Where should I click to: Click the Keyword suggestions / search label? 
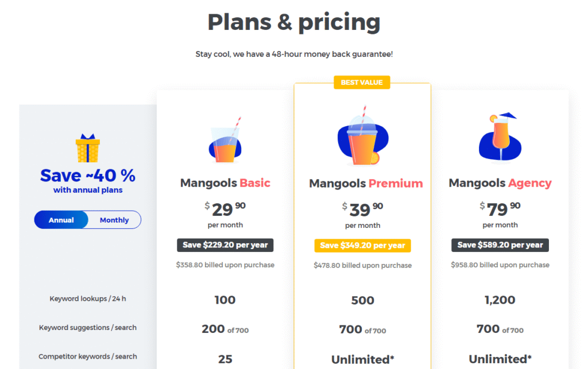[x=87, y=328]
